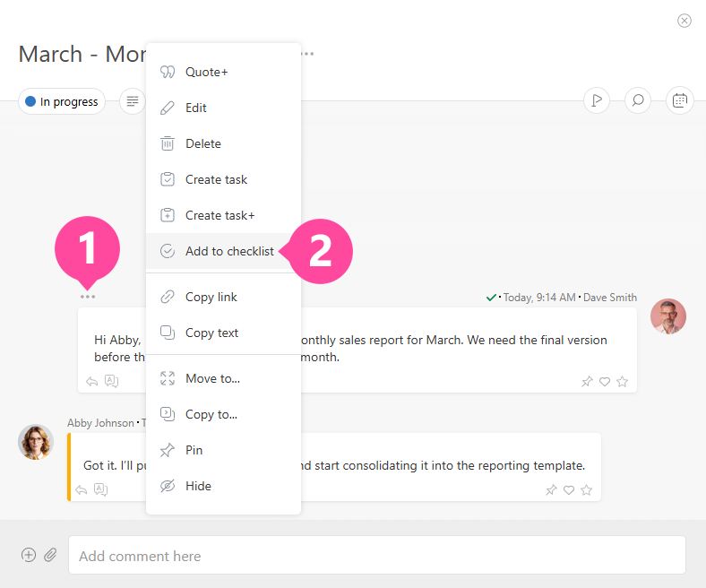
Task: Open the calendar icon in top toolbar
Action: pyautogui.click(x=680, y=100)
